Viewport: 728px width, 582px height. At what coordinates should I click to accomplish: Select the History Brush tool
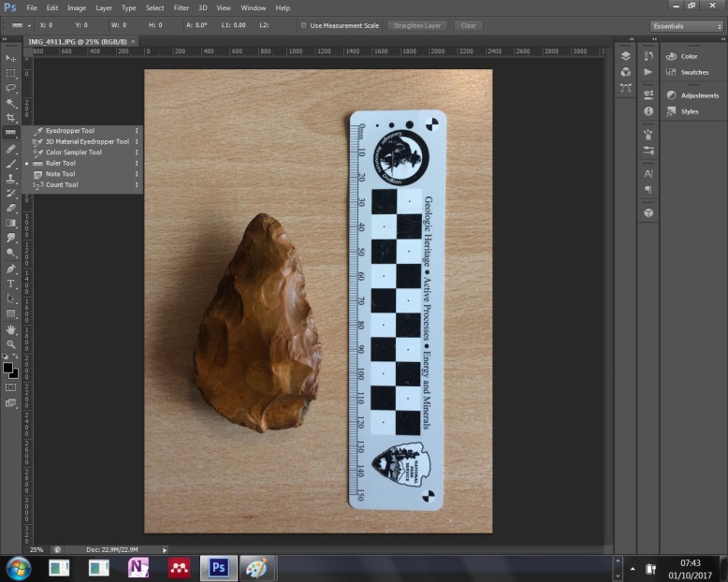pos(10,193)
